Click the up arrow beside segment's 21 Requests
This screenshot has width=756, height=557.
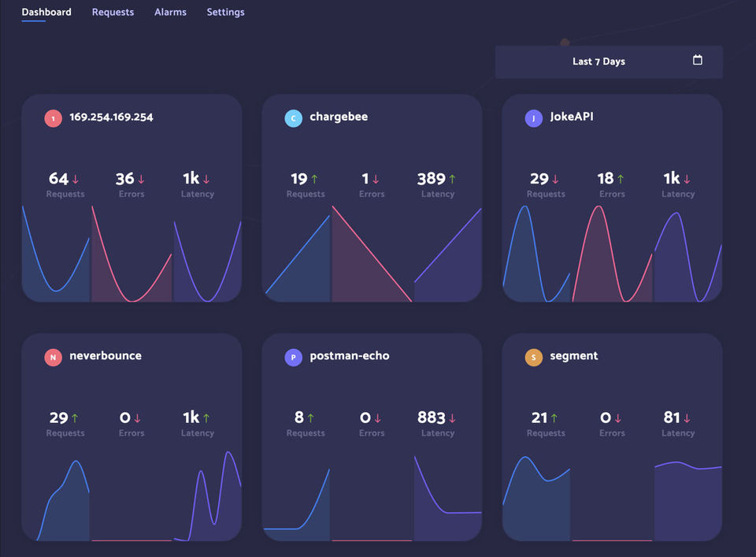[x=554, y=418]
